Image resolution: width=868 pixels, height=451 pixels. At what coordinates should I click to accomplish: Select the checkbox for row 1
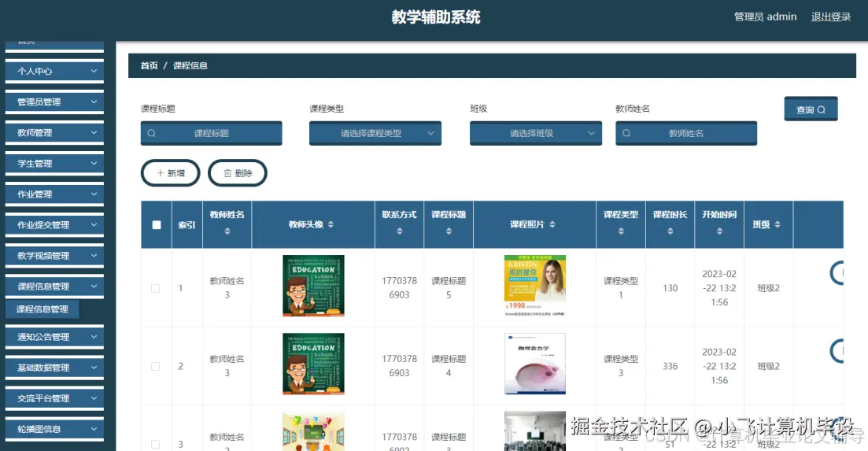(156, 288)
